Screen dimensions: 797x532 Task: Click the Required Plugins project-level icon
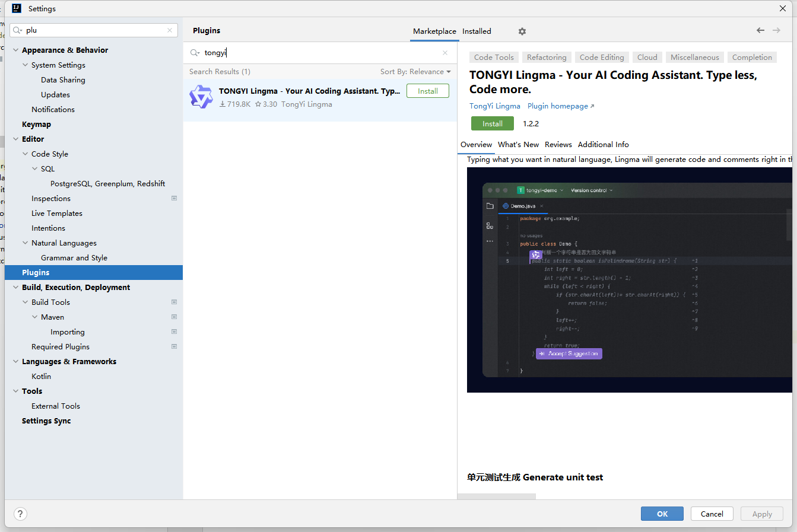pos(174,346)
